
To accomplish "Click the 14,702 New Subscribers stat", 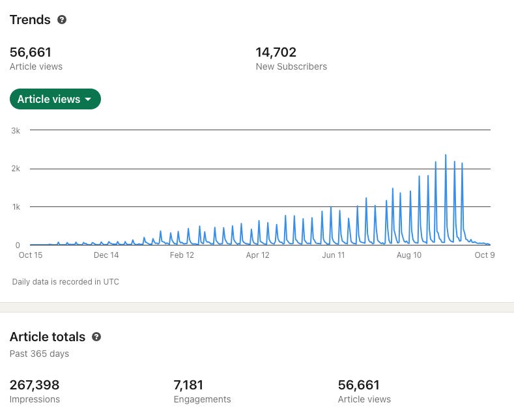I will pos(291,59).
